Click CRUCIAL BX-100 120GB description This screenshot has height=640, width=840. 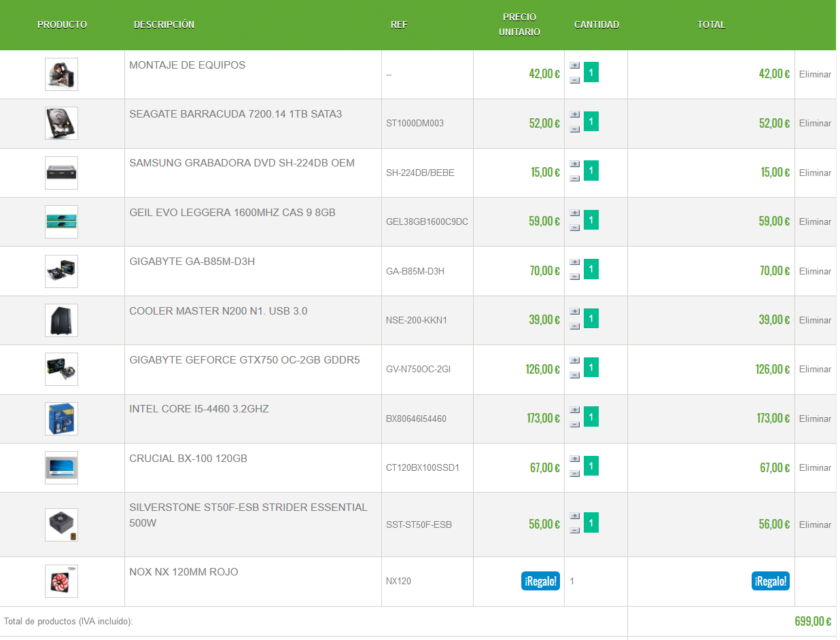(188, 459)
